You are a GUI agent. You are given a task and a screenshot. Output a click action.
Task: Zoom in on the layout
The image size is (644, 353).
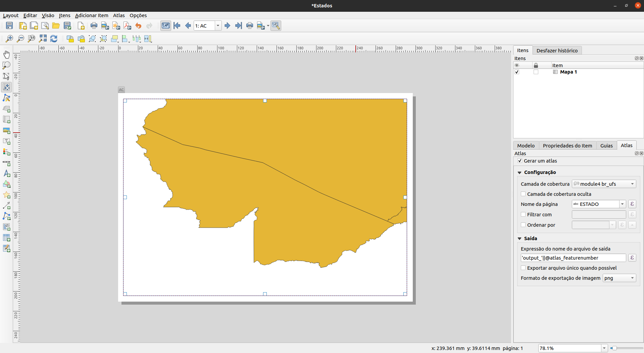tap(9, 39)
